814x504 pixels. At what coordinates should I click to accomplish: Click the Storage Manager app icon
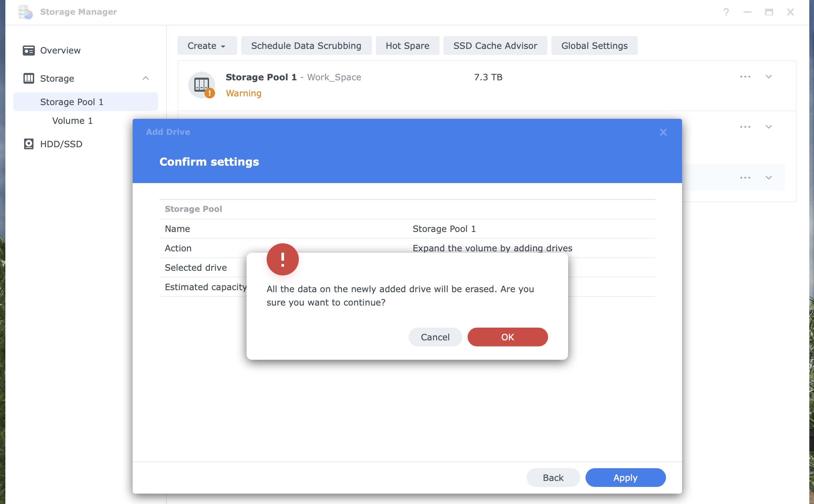[x=25, y=12]
